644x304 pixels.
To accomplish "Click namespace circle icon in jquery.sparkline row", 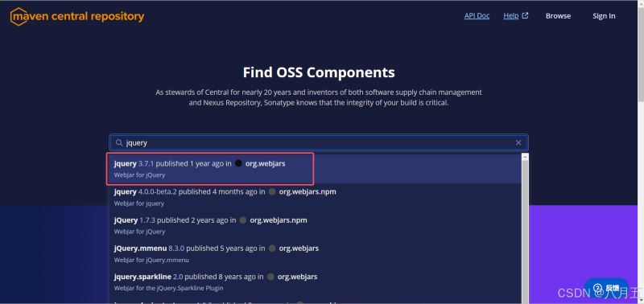I will [270, 277].
